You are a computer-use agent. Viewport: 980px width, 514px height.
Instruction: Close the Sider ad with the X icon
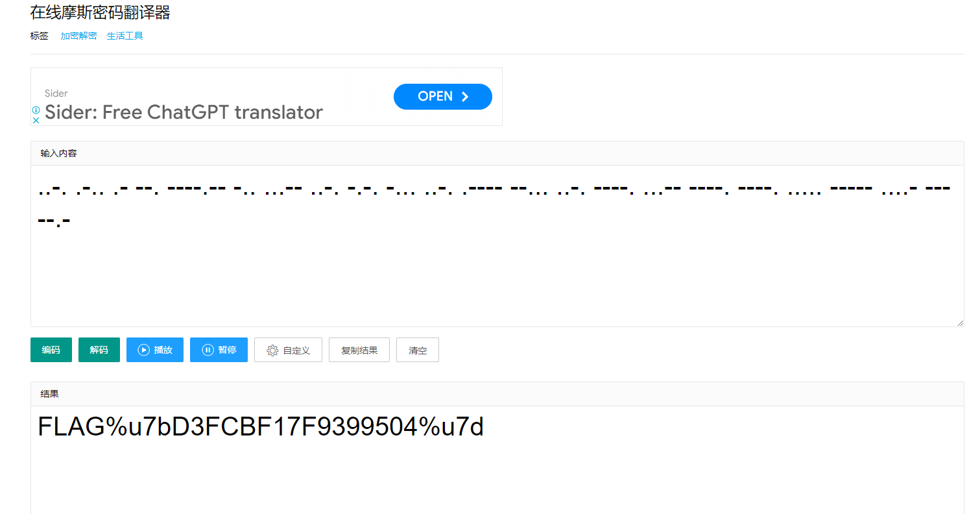click(36, 120)
